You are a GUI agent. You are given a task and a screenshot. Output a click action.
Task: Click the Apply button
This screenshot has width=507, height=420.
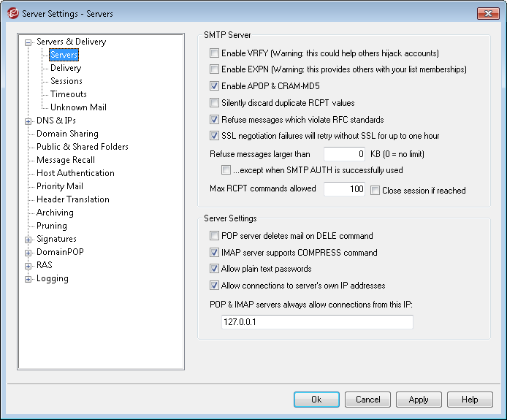pyautogui.click(x=419, y=400)
